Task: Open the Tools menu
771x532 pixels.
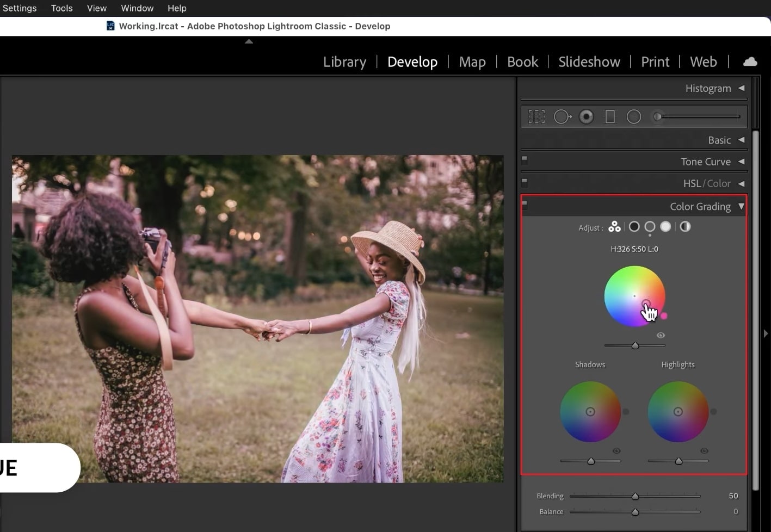Action: click(x=61, y=8)
